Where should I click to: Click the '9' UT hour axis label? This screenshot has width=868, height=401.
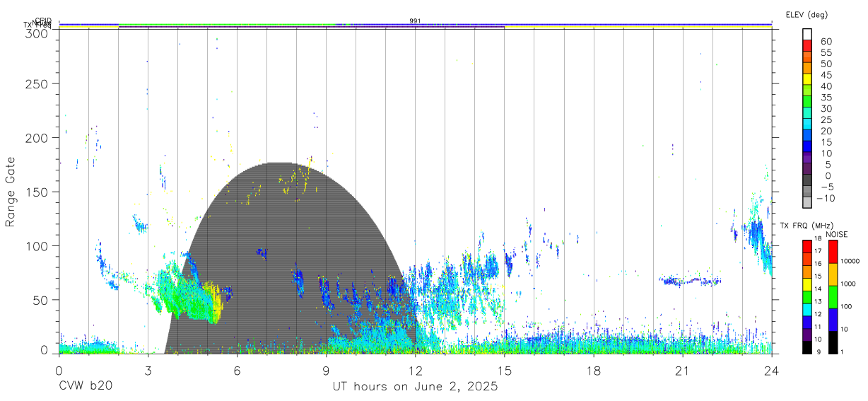[327, 370]
